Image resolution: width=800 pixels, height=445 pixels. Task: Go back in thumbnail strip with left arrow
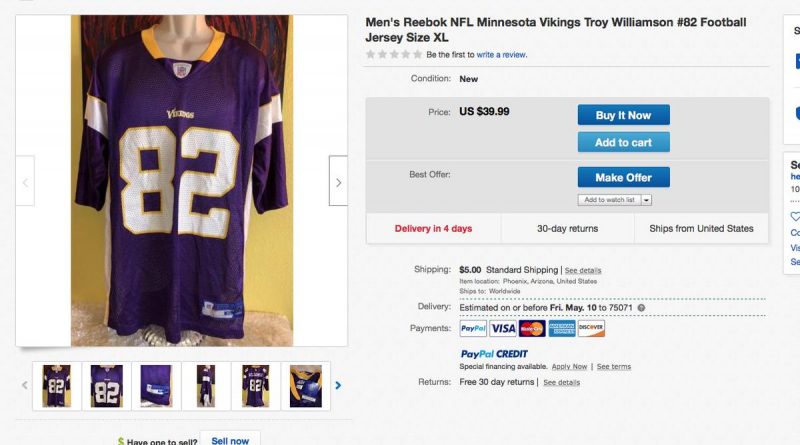click(24, 385)
